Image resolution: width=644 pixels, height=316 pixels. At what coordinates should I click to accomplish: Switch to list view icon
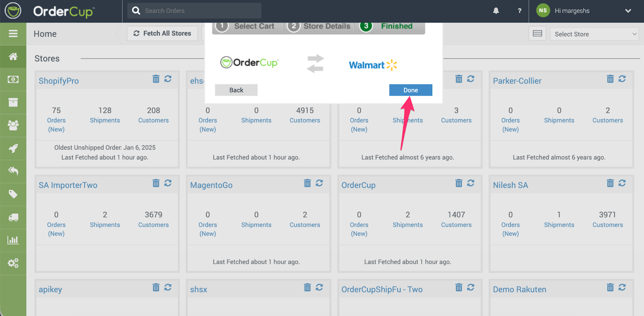coord(537,34)
